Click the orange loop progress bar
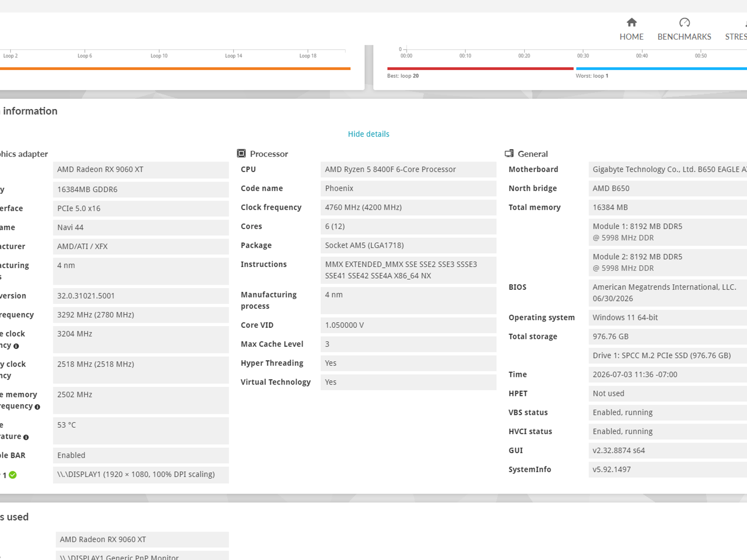Viewport: 747px width, 560px height. [175, 69]
